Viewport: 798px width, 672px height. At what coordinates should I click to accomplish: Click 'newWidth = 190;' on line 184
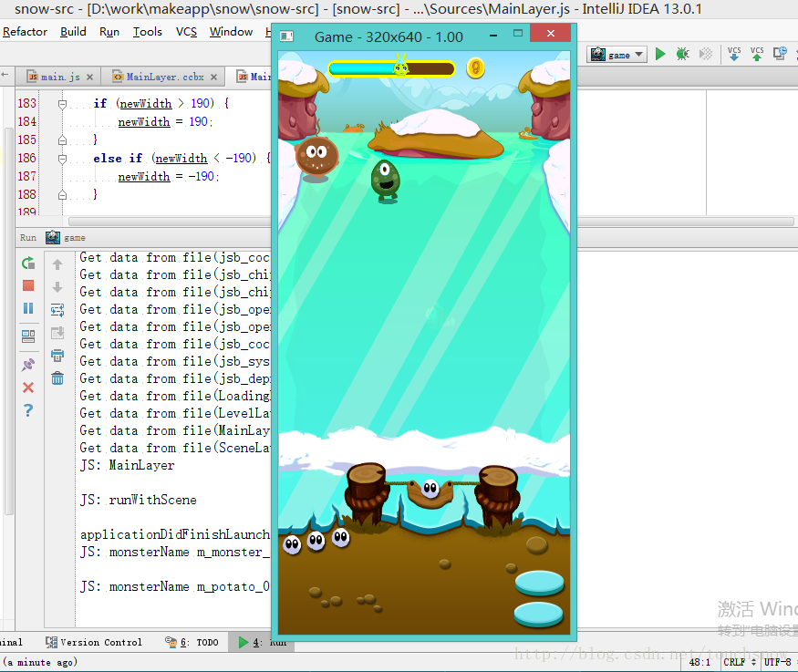(x=165, y=122)
